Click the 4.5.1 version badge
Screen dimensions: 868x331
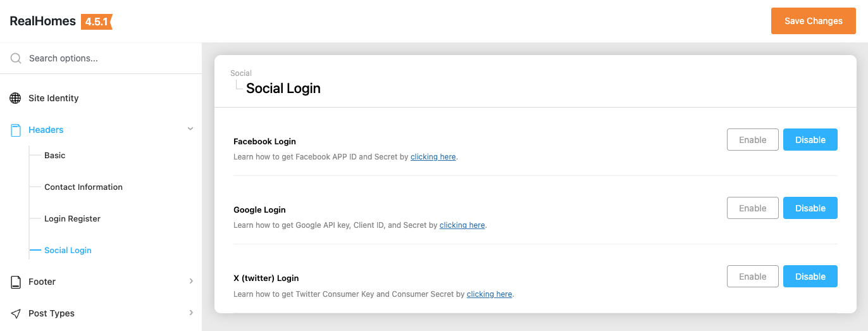[x=96, y=22]
